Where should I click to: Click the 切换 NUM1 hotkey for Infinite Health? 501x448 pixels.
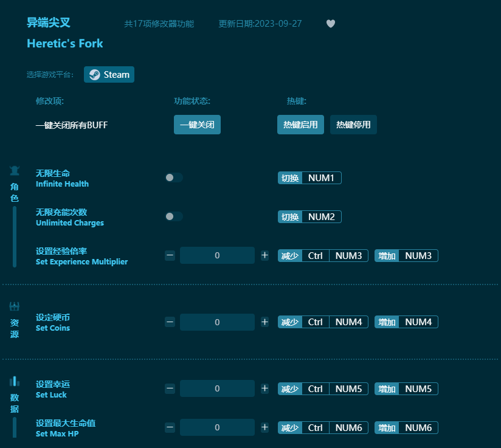[309, 177]
